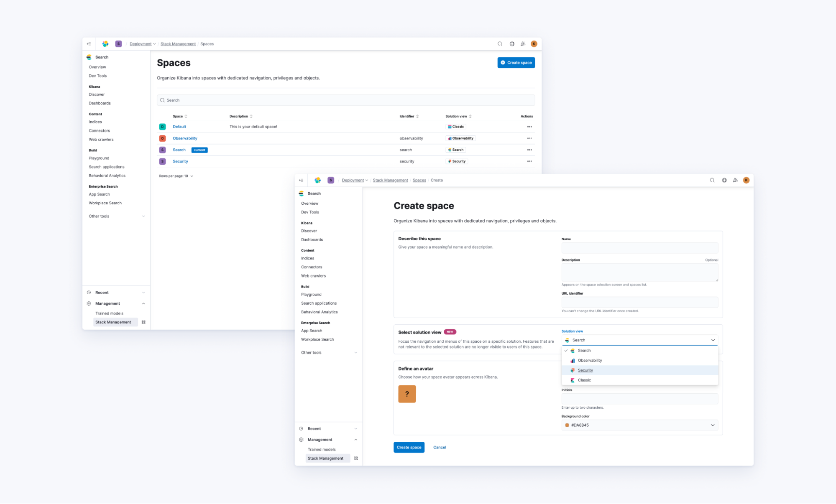Sort table by Identifier column

tap(409, 116)
